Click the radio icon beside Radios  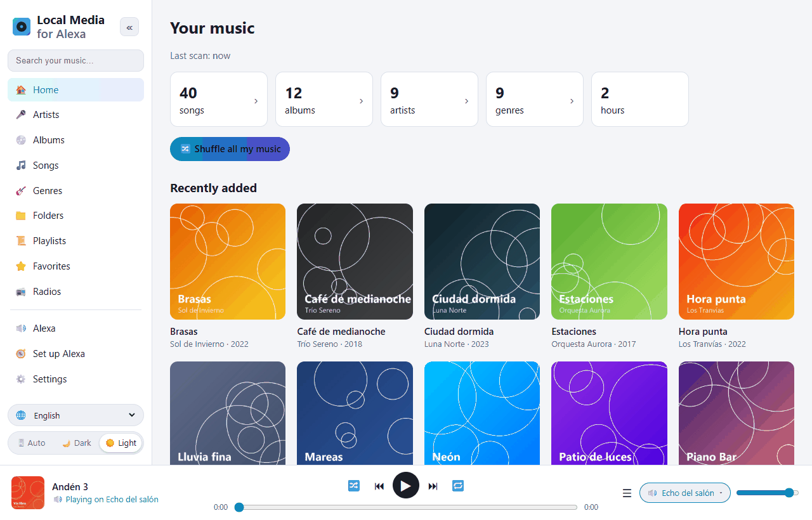tap(21, 292)
